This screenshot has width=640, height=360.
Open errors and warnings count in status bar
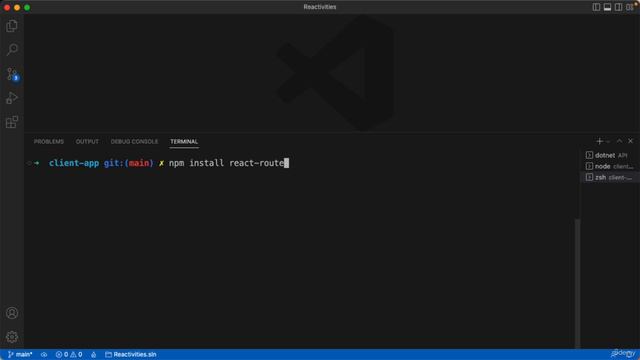pyautogui.click(x=69, y=354)
